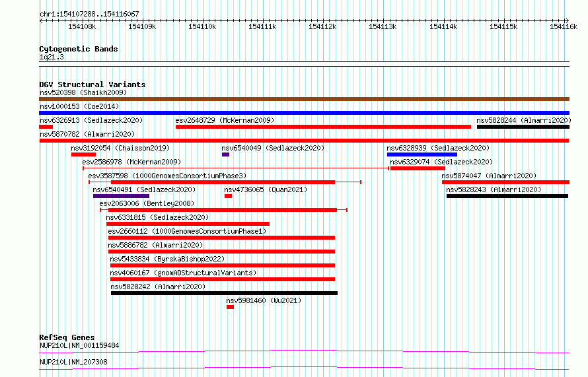Open esv2063006 (Bentley2008) variant label
This screenshot has width=588, height=377.
point(147,203)
